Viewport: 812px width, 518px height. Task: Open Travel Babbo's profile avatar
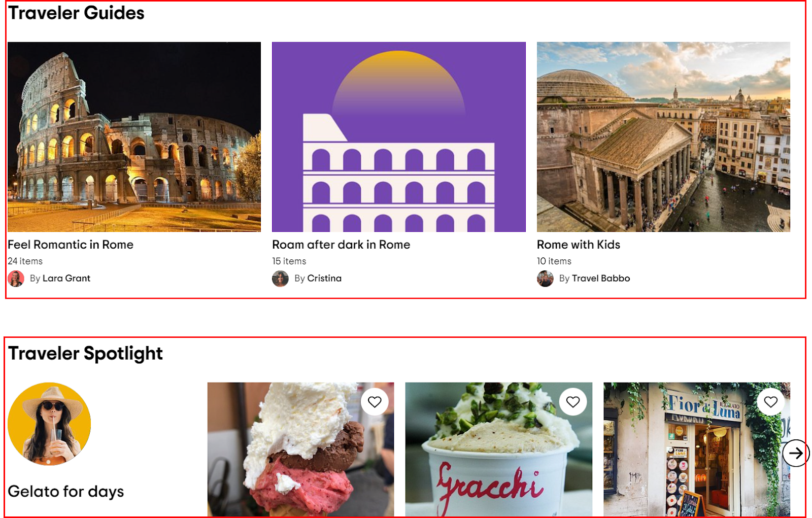[545, 279]
